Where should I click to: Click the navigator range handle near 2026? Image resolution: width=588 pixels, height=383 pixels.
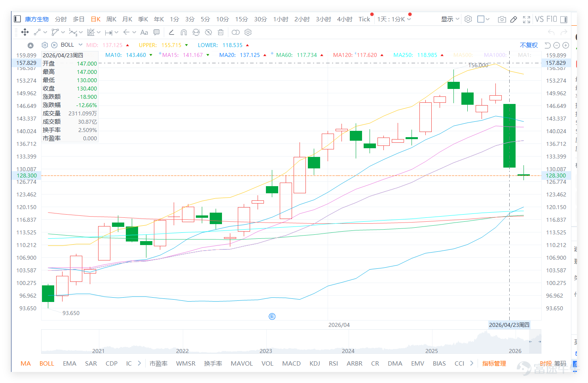coord(530,341)
